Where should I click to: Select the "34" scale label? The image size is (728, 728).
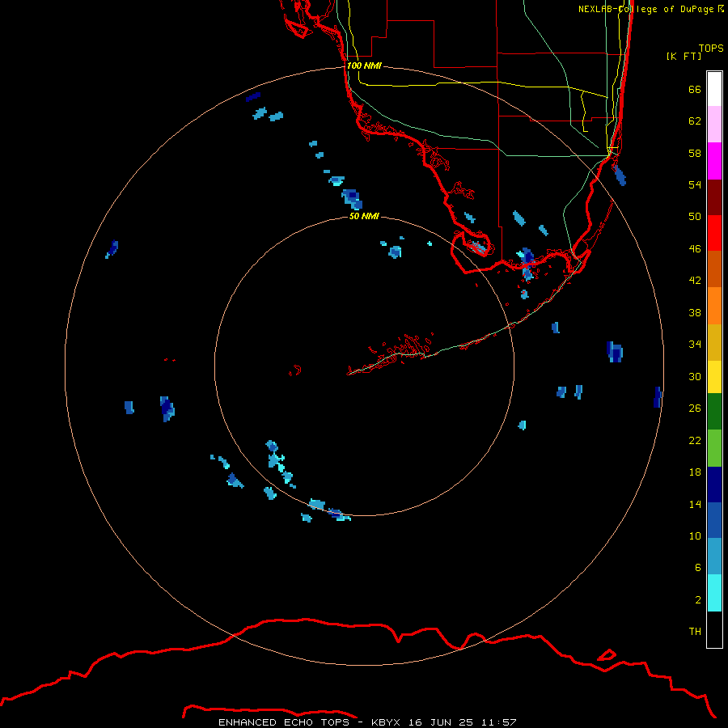(695, 345)
